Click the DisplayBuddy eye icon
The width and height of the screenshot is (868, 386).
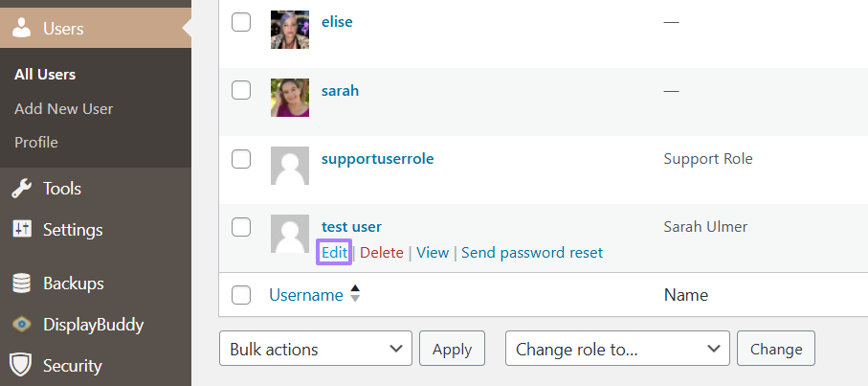point(21,325)
